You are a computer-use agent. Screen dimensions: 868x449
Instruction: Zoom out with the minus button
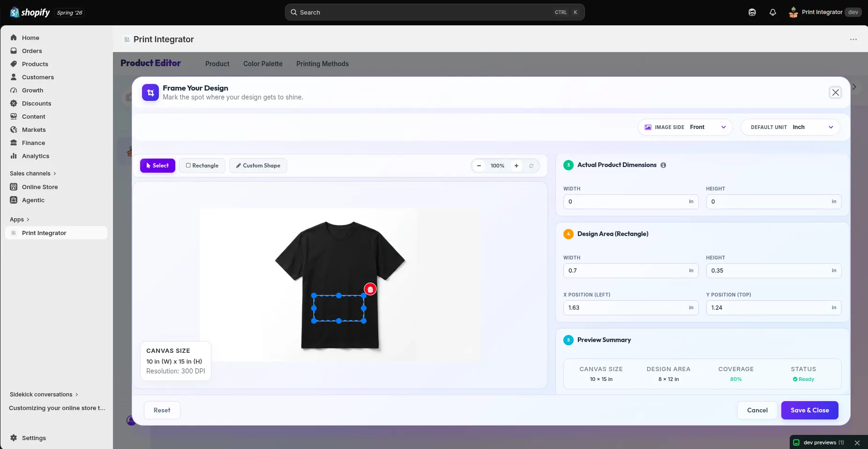(x=479, y=166)
